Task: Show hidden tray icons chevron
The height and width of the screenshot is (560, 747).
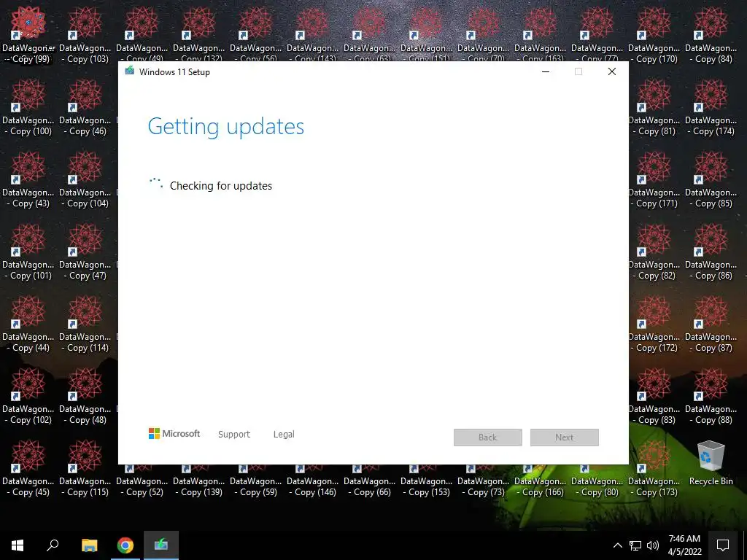Action: [617, 545]
